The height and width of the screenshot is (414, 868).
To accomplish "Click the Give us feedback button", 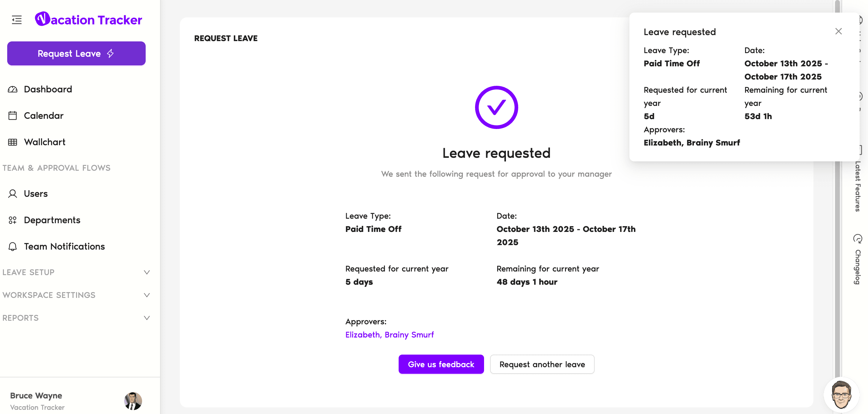I will tap(441, 364).
